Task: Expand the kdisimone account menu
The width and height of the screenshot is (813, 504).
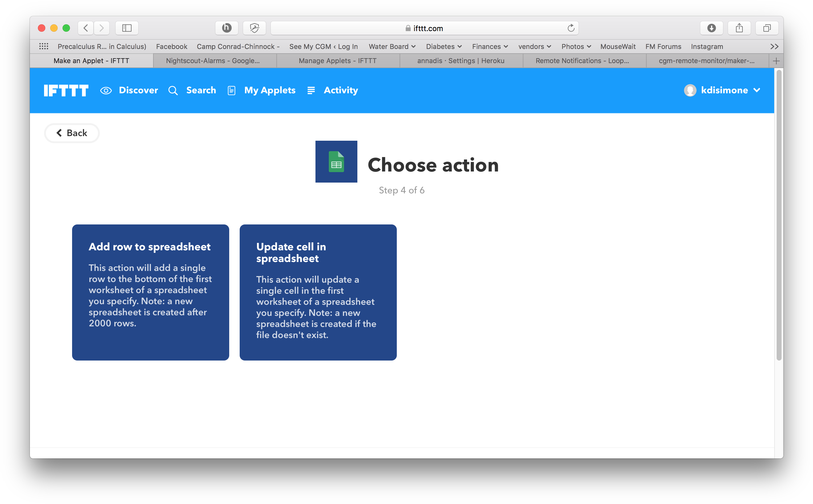Action: (722, 90)
